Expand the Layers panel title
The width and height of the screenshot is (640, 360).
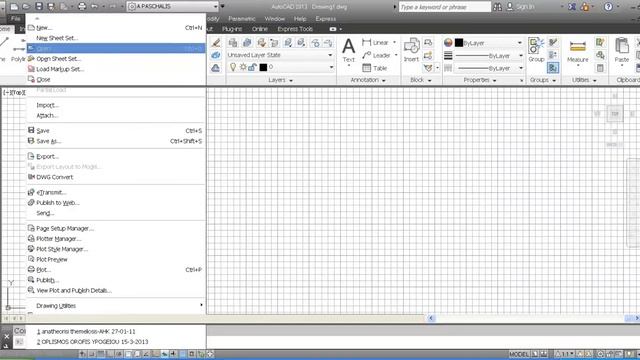tap(280, 80)
